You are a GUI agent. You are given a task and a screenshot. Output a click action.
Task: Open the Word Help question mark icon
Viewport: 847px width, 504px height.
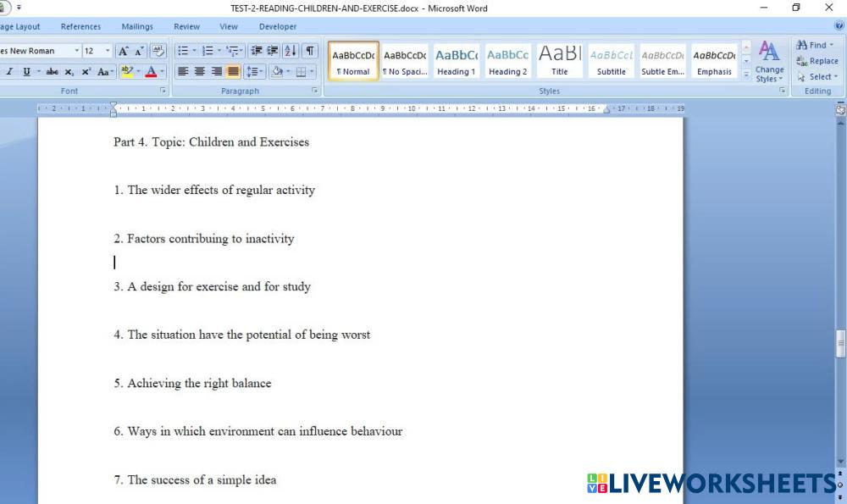click(x=839, y=26)
